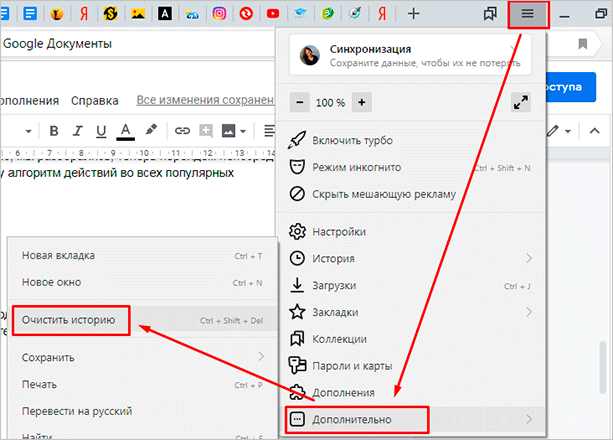This screenshot has height=440, width=613.
Task: Click the 100 % zoom value
Action: (330, 103)
